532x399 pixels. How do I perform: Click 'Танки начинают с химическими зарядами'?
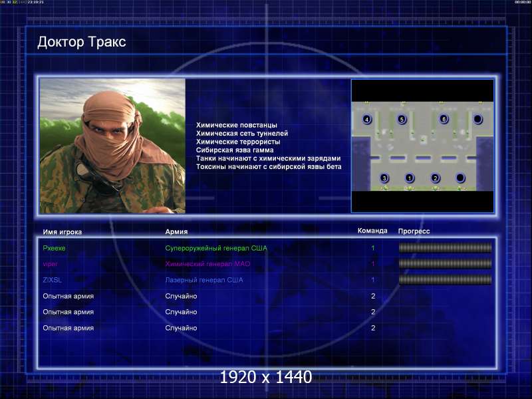coord(269,158)
